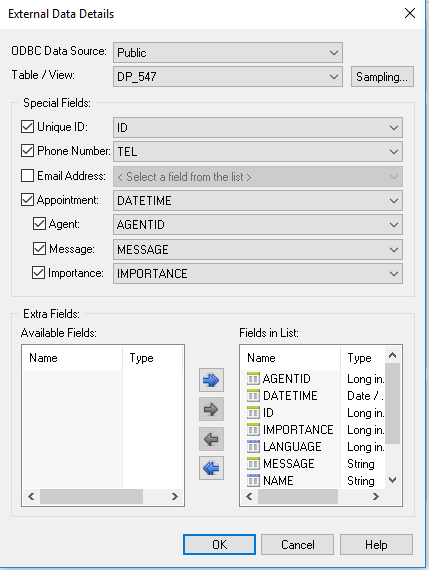Select the AGENTID field icon in list

click(x=253, y=378)
